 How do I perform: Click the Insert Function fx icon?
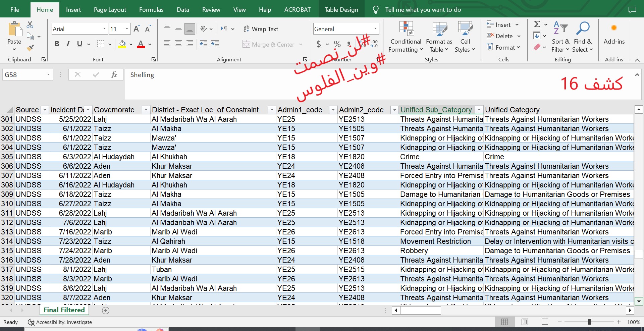[x=114, y=74]
